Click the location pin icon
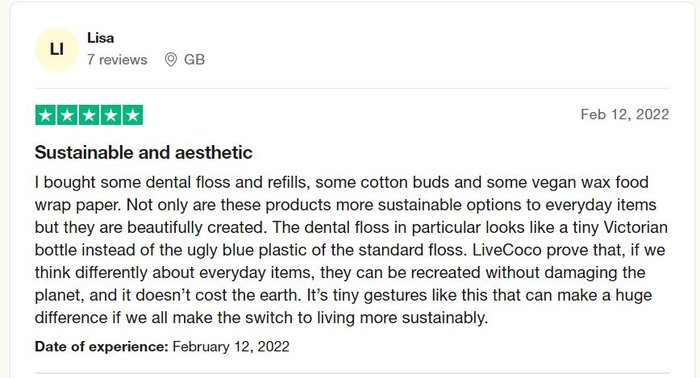 point(171,59)
